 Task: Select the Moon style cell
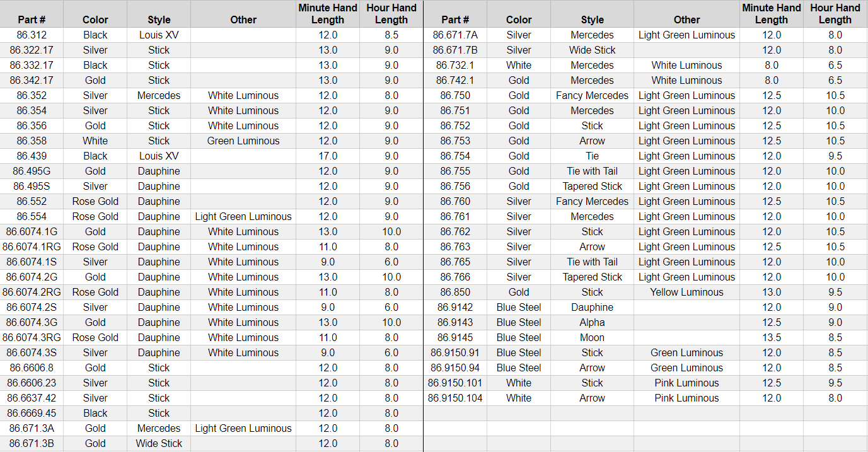click(592, 338)
